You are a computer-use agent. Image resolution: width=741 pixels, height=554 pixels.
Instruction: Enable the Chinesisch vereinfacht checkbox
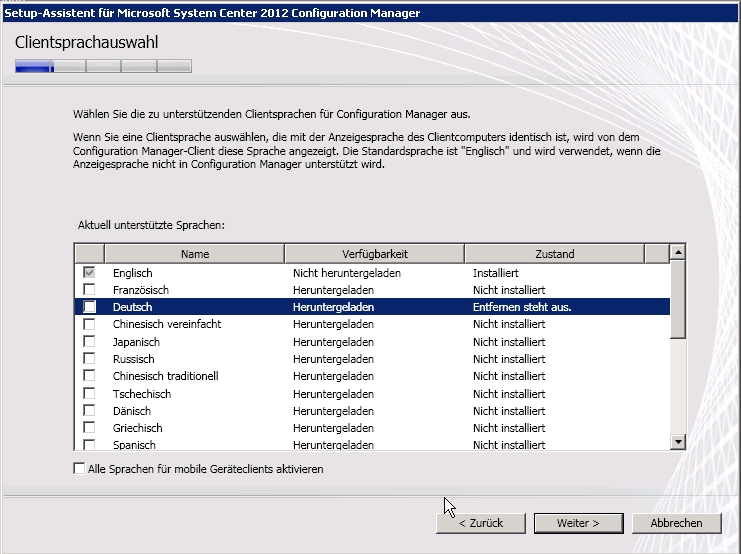(90, 324)
